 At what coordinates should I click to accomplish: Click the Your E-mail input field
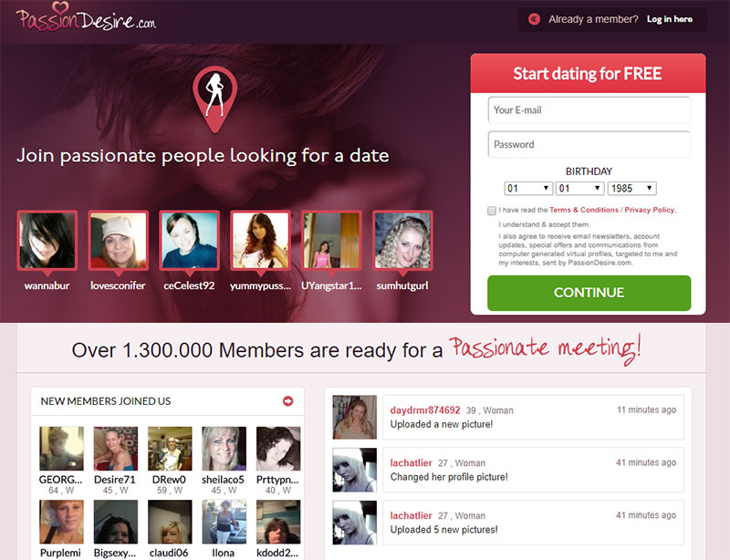589,110
